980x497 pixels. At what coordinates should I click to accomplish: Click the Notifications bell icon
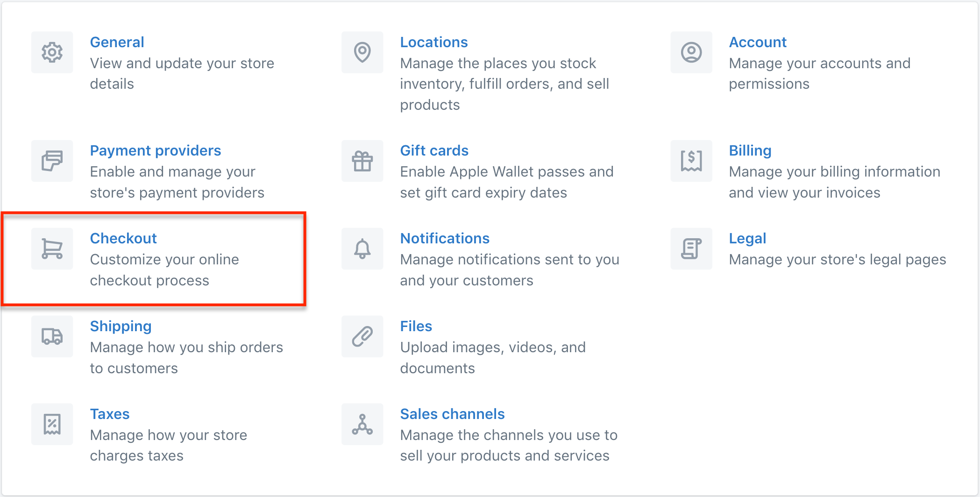[x=362, y=248]
